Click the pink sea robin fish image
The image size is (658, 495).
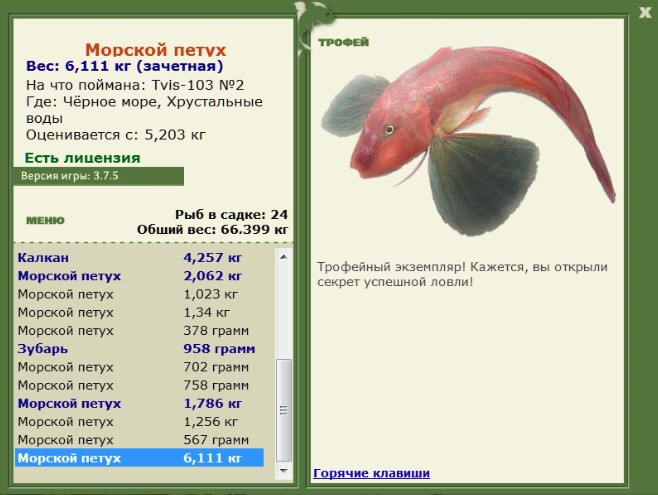click(x=468, y=143)
